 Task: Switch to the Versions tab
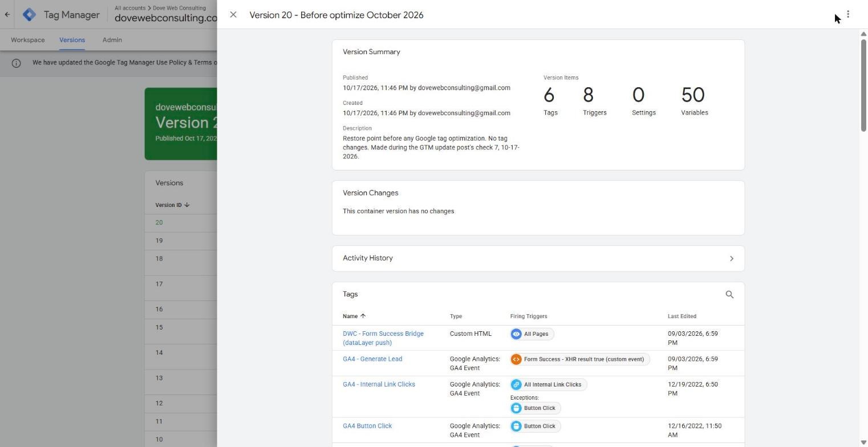[72, 40]
